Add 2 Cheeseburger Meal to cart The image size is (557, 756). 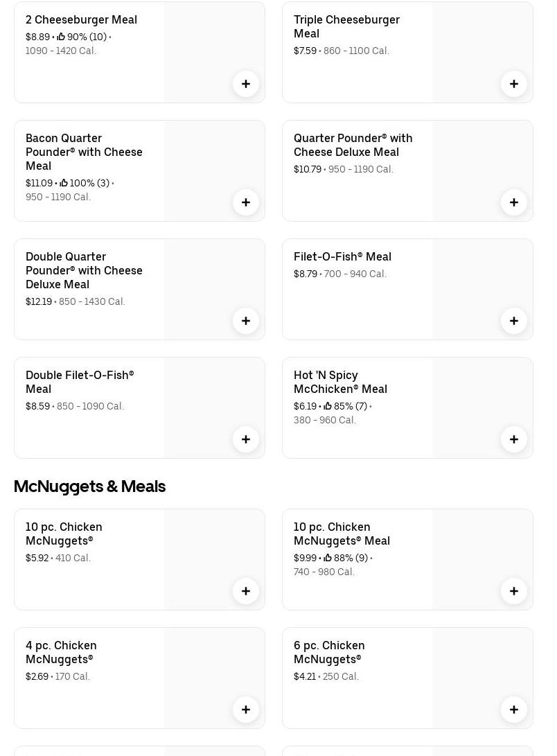[246, 84]
